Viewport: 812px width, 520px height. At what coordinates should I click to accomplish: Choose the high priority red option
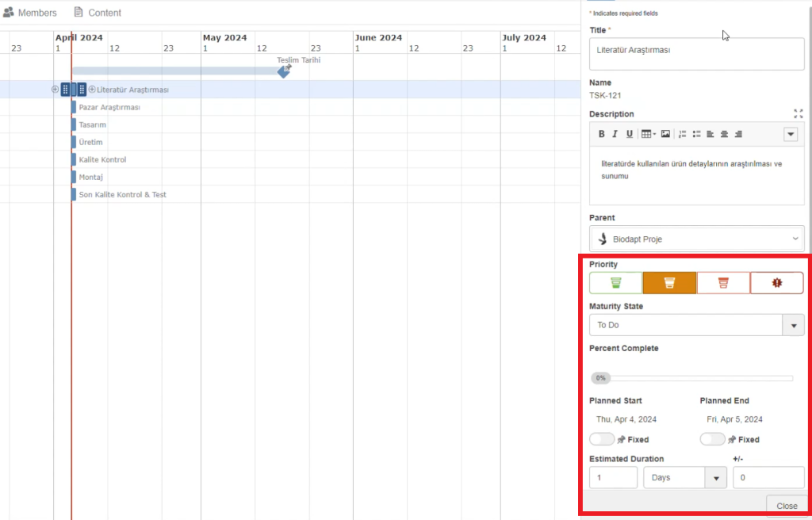(723, 283)
